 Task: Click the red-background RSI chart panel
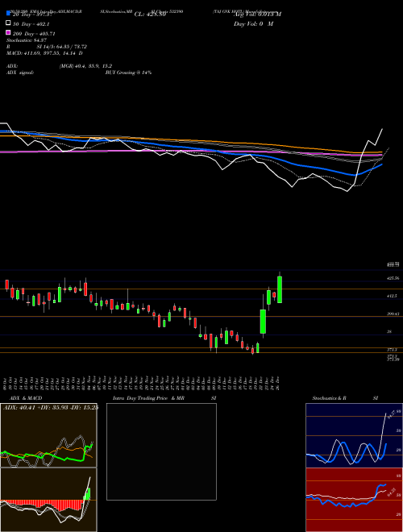coord(354,500)
